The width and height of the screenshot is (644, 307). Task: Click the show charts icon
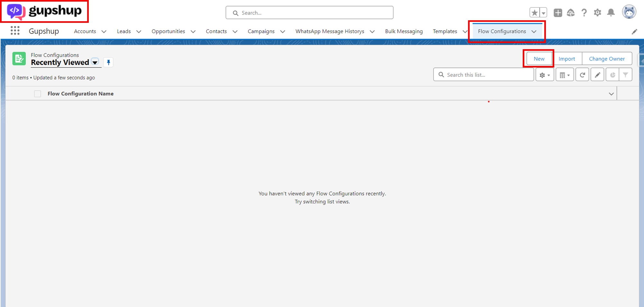click(612, 75)
